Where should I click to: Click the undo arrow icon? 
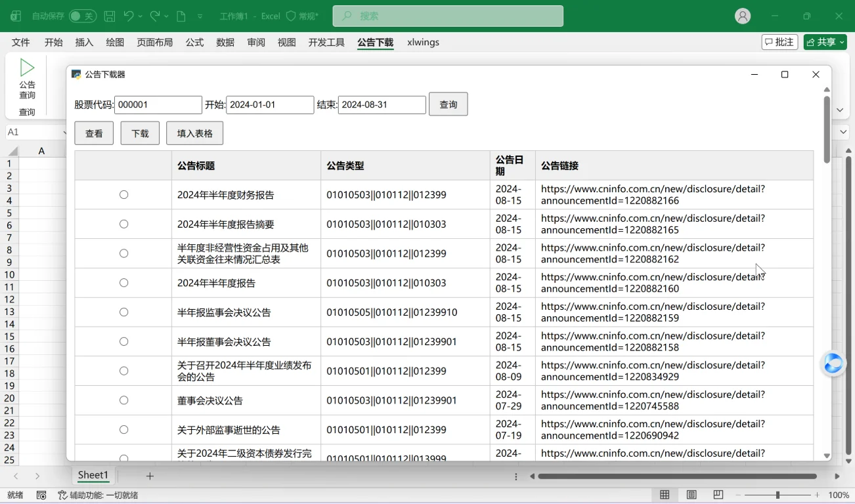[x=129, y=16]
